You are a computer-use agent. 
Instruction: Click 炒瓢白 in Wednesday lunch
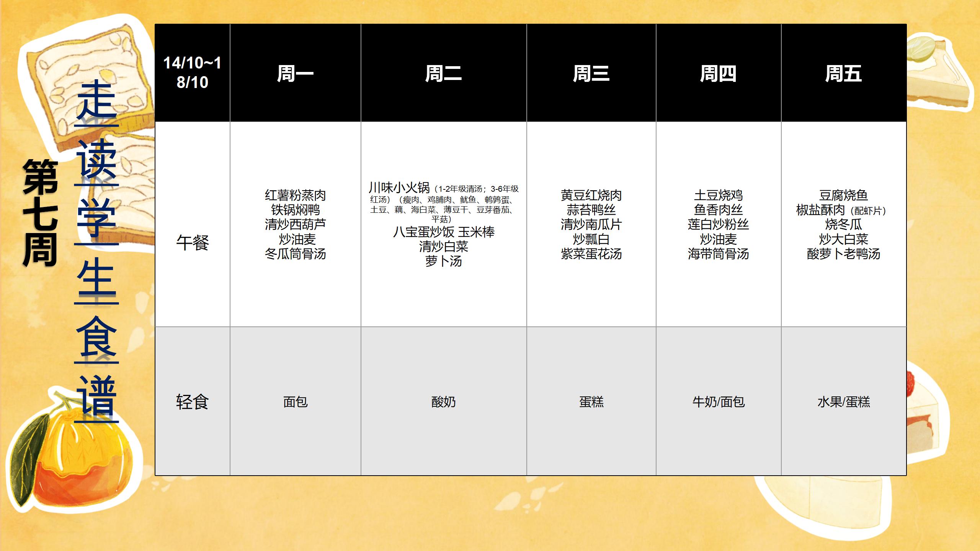pos(591,239)
